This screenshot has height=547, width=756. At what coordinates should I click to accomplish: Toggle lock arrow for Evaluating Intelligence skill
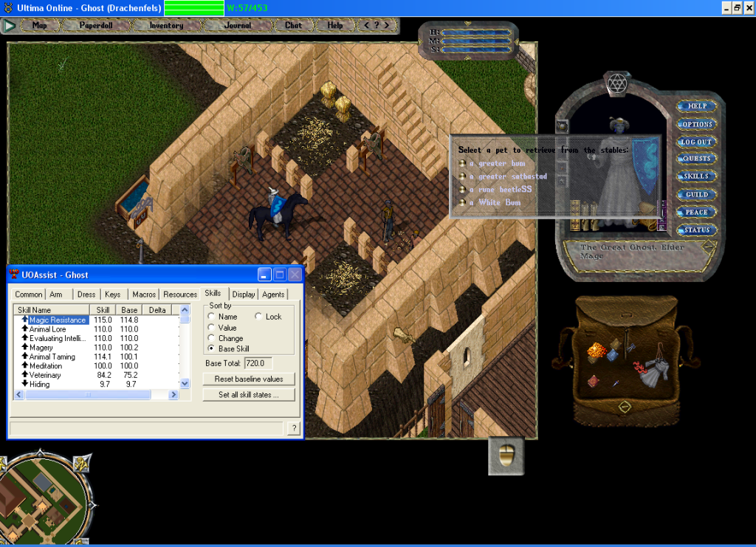[24, 338]
